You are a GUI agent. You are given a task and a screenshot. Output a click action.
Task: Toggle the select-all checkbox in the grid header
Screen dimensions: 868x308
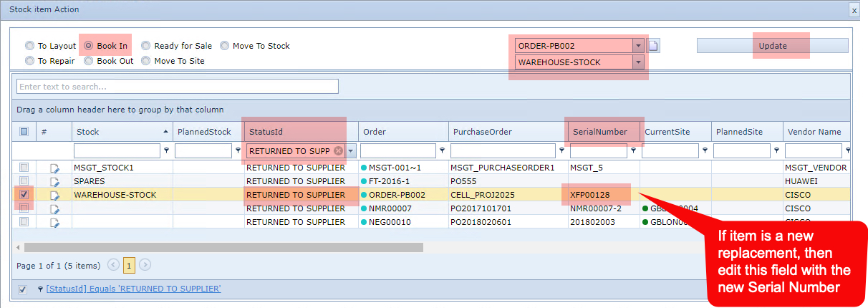tap(24, 132)
